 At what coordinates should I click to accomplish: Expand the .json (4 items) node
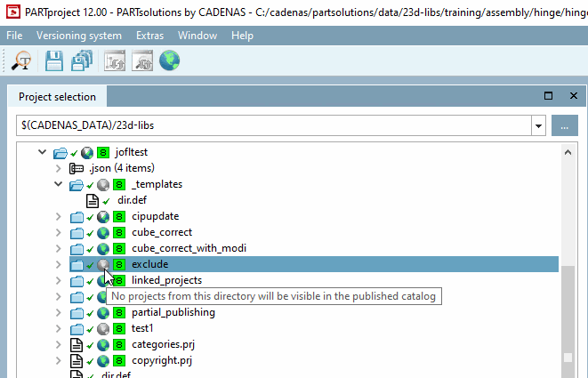(58, 168)
